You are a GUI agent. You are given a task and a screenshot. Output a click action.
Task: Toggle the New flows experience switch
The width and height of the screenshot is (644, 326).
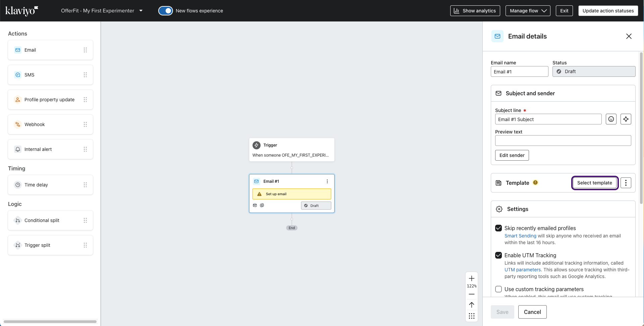tap(165, 10)
